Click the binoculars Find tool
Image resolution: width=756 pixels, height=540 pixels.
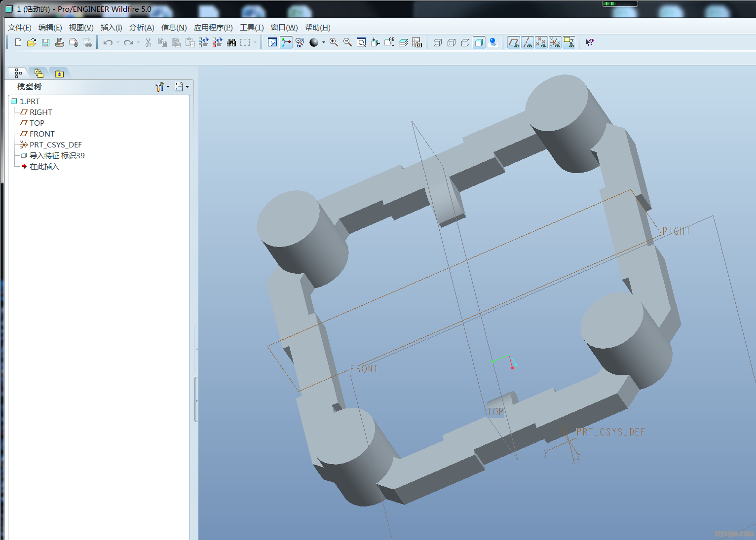(x=231, y=42)
